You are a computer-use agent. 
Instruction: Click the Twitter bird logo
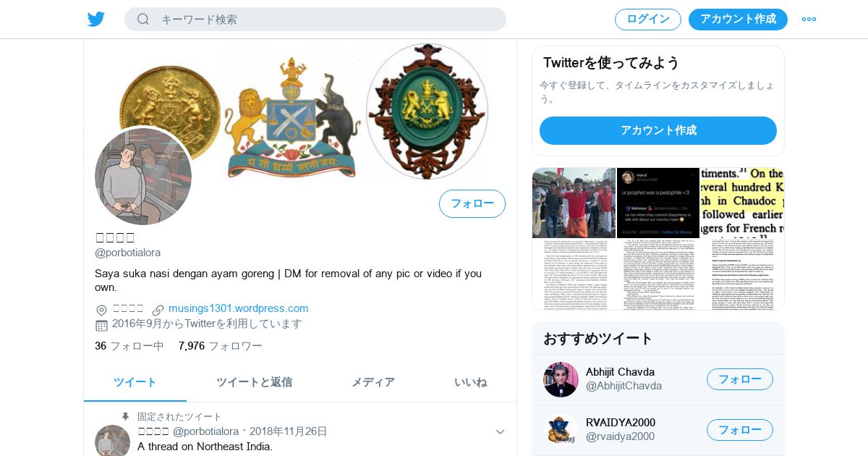point(96,19)
